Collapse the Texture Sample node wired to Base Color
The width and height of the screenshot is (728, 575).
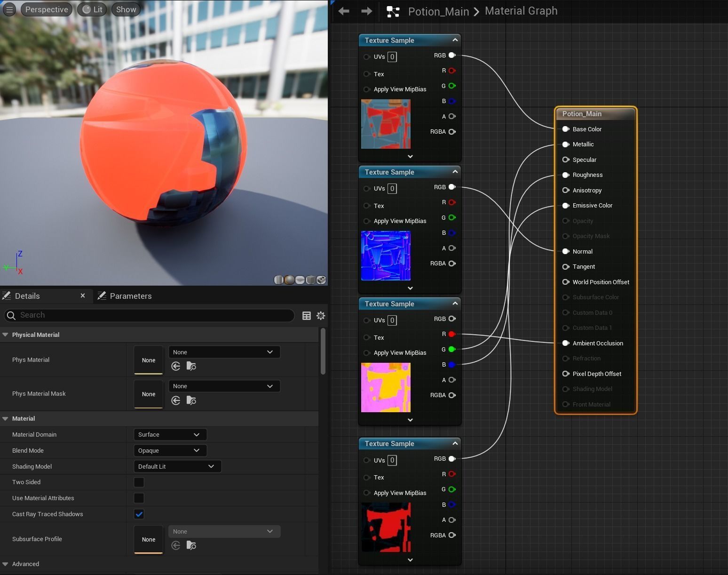click(455, 40)
